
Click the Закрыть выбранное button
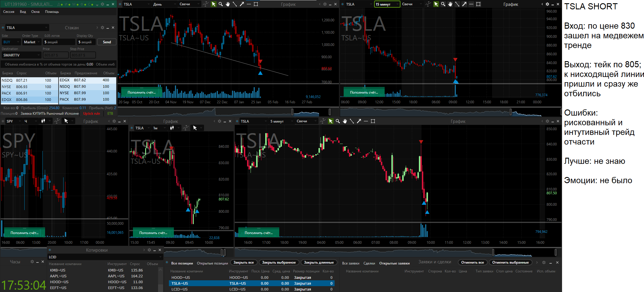[x=279, y=262]
